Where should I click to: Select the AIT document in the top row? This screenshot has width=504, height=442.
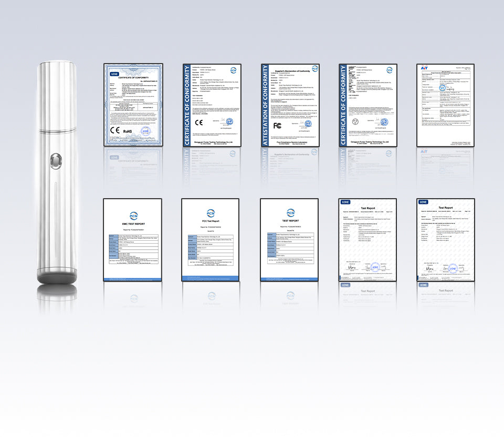[445, 105]
